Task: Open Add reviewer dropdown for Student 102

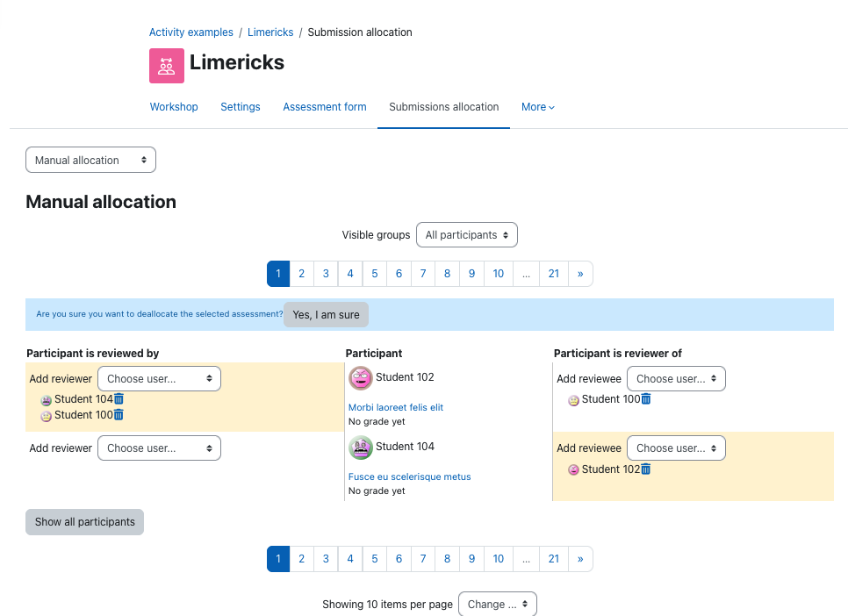Action: pyautogui.click(x=159, y=378)
